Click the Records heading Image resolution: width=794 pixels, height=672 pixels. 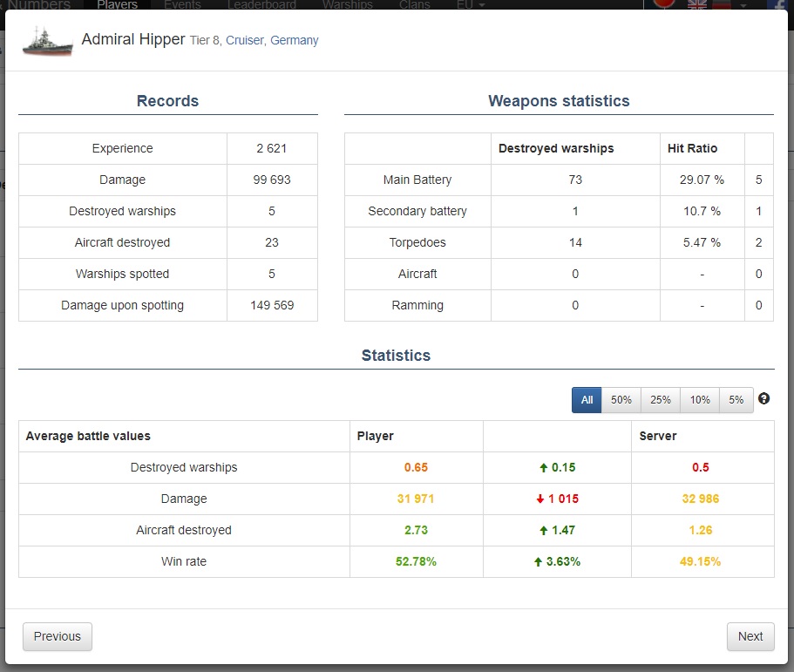(167, 101)
